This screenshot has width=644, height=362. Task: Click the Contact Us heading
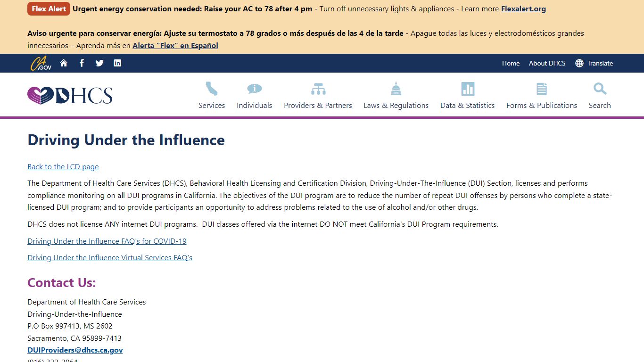[x=62, y=283]
